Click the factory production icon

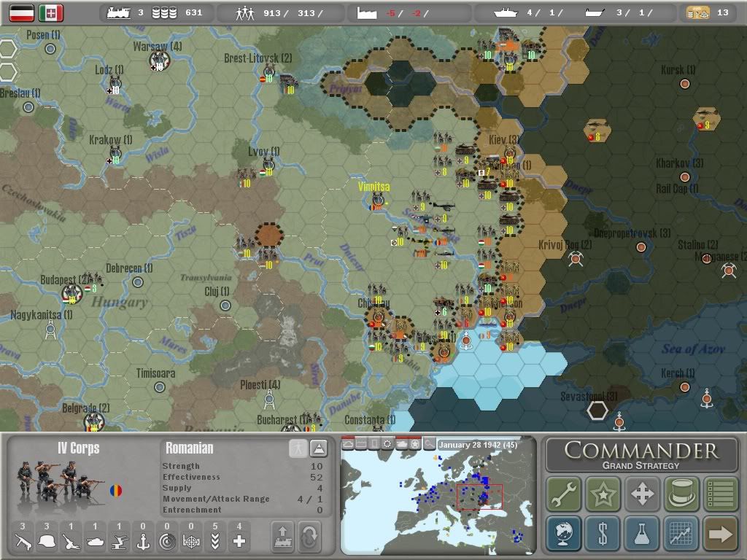pos(367,13)
